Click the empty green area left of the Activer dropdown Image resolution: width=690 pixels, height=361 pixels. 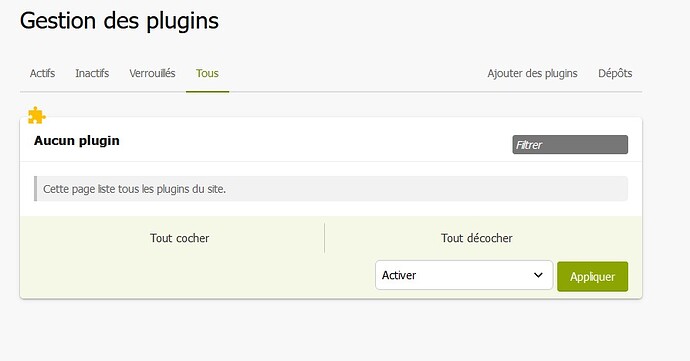198,275
